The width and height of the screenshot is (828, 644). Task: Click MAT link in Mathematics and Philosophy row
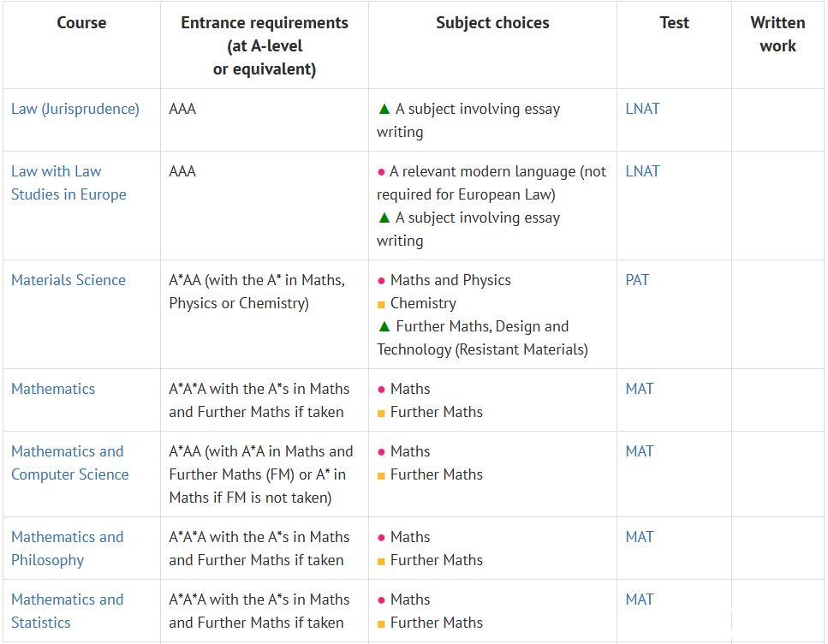tap(639, 537)
